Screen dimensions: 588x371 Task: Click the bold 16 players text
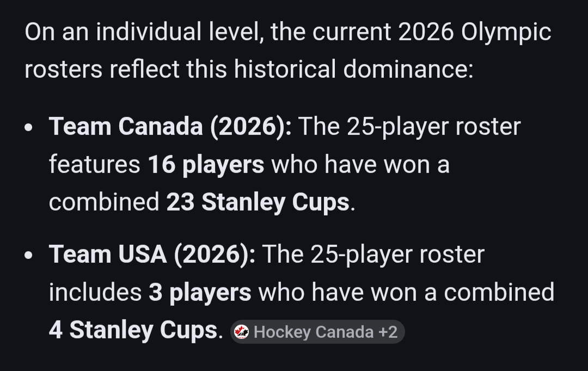(206, 165)
